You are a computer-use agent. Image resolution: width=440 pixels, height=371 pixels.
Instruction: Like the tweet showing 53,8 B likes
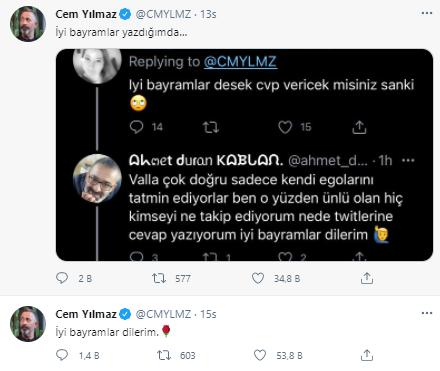pyautogui.click(x=260, y=355)
